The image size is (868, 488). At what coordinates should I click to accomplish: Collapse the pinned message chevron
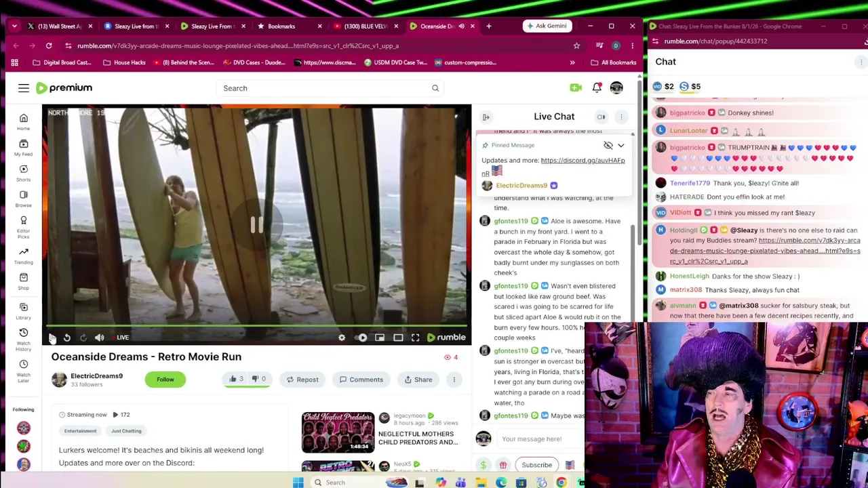pyautogui.click(x=620, y=146)
